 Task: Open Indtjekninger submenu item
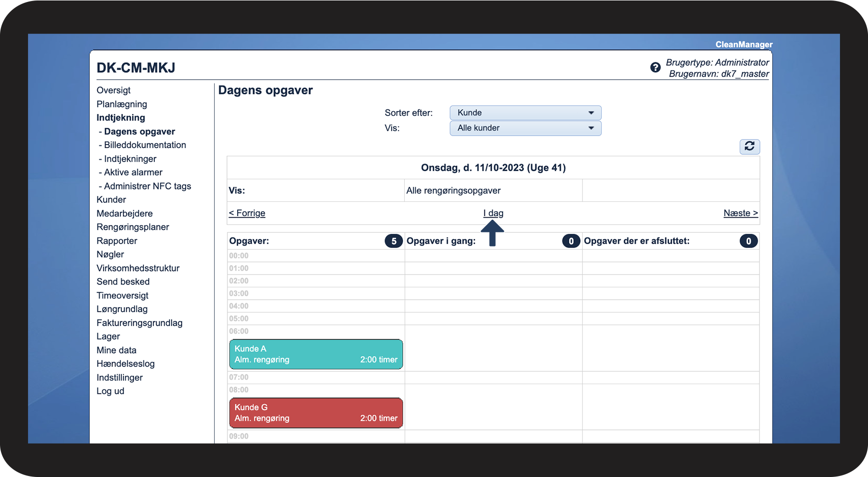130,159
